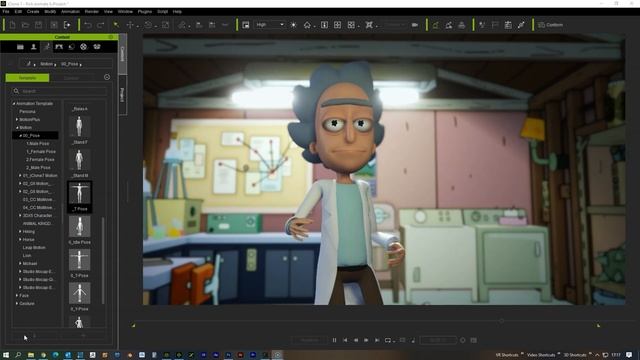Collapse the 00_Pose tree node

(x=20, y=136)
